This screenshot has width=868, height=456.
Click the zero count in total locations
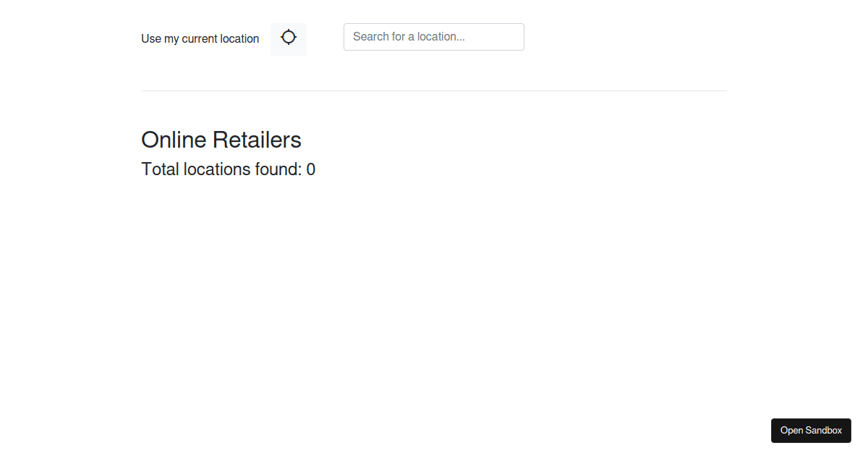point(311,169)
